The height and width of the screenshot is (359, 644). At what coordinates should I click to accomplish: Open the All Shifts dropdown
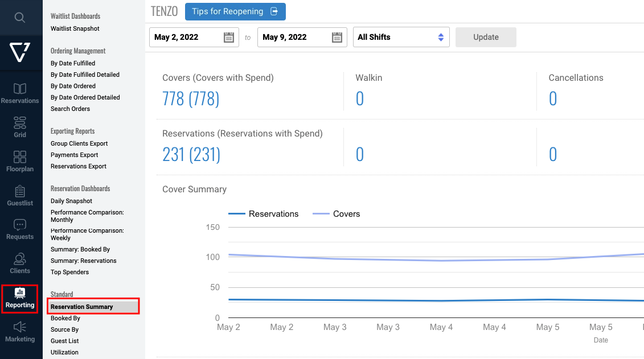coord(401,37)
